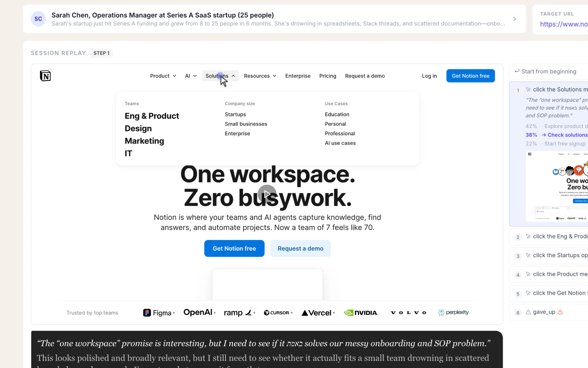Click Request a demo in the nav bar

click(x=365, y=76)
